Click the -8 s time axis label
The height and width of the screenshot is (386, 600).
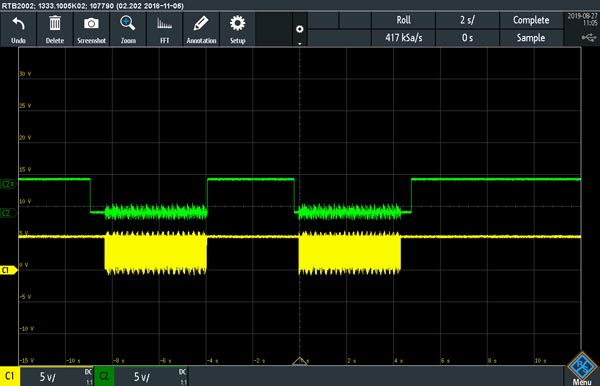click(119, 361)
